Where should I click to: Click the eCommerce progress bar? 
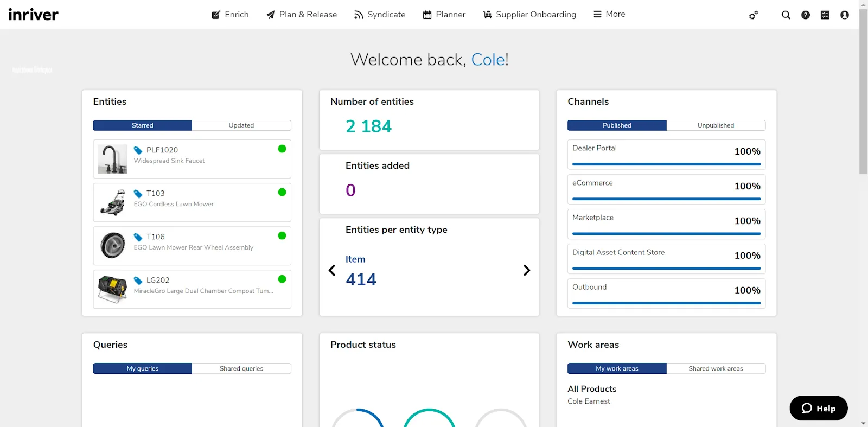tap(666, 199)
